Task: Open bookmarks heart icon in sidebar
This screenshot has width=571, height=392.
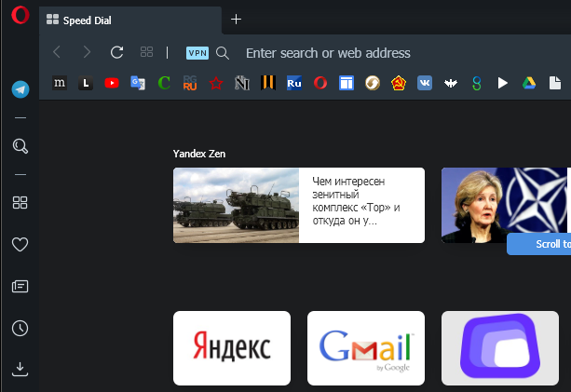Action: coord(20,244)
